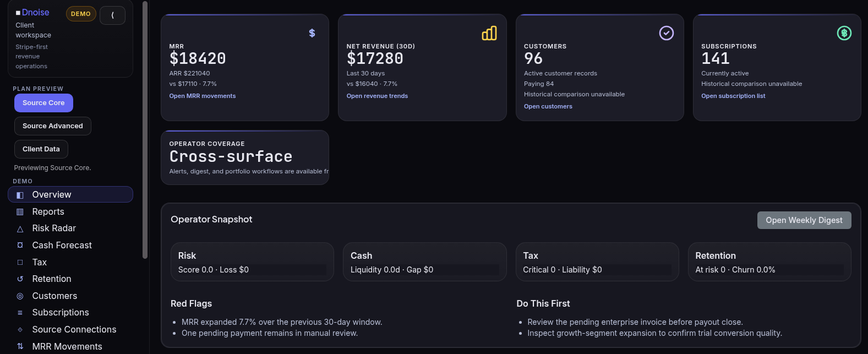Collapse the sidebar with the chevron button
Screen dimensions: 868x354
coord(113,15)
